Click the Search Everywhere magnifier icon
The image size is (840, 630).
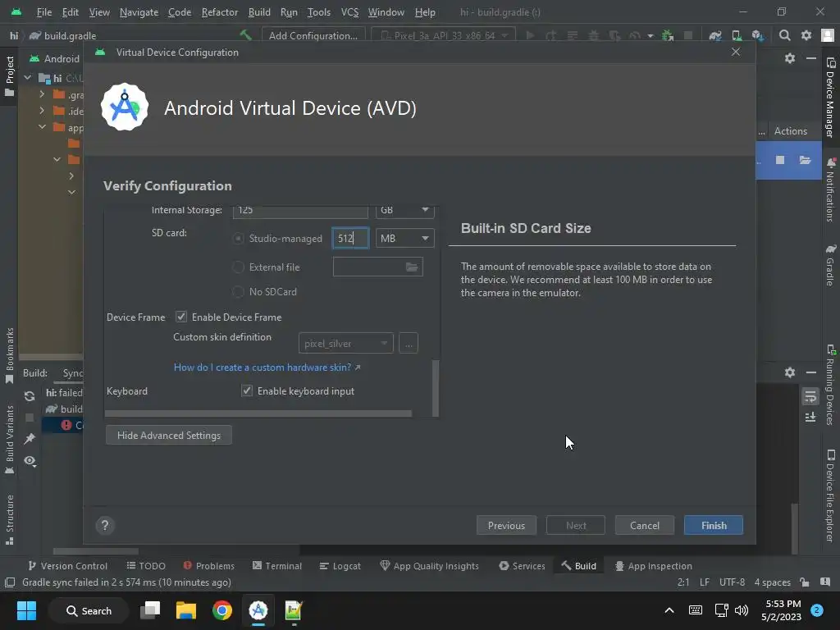(784, 35)
